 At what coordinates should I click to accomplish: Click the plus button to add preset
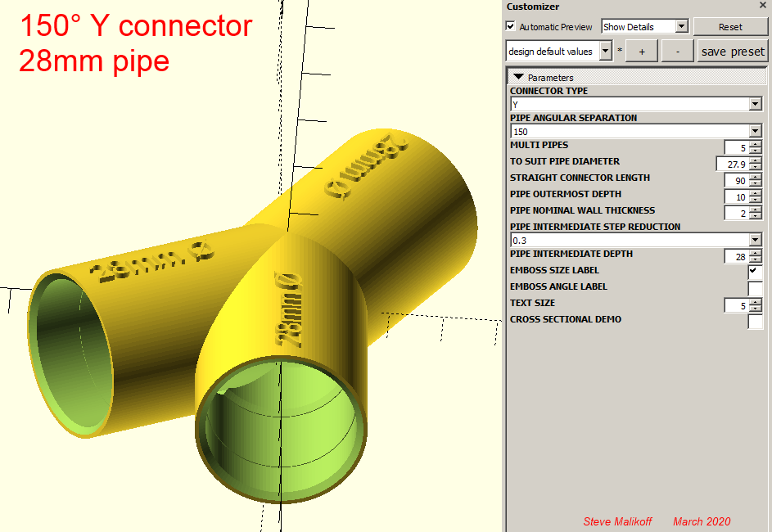642,51
